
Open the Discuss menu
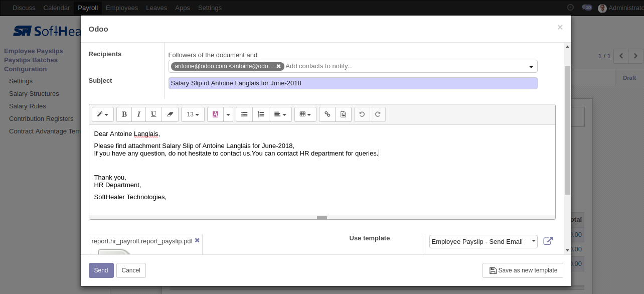click(x=24, y=8)
